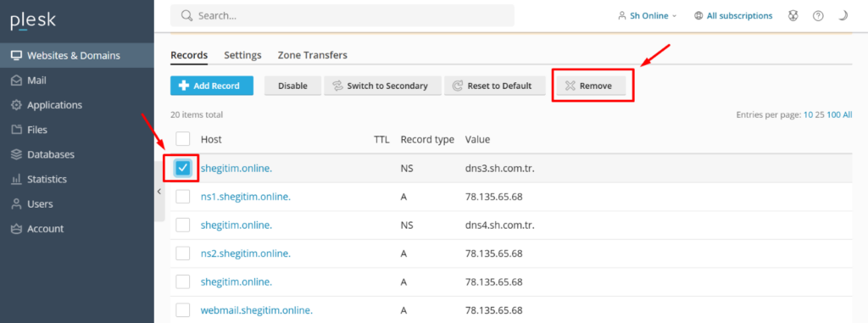Image resolution: width=868 pixels, height=323 pixels.
Task: Sort by the TTL column header
Action: click(381, 139)
